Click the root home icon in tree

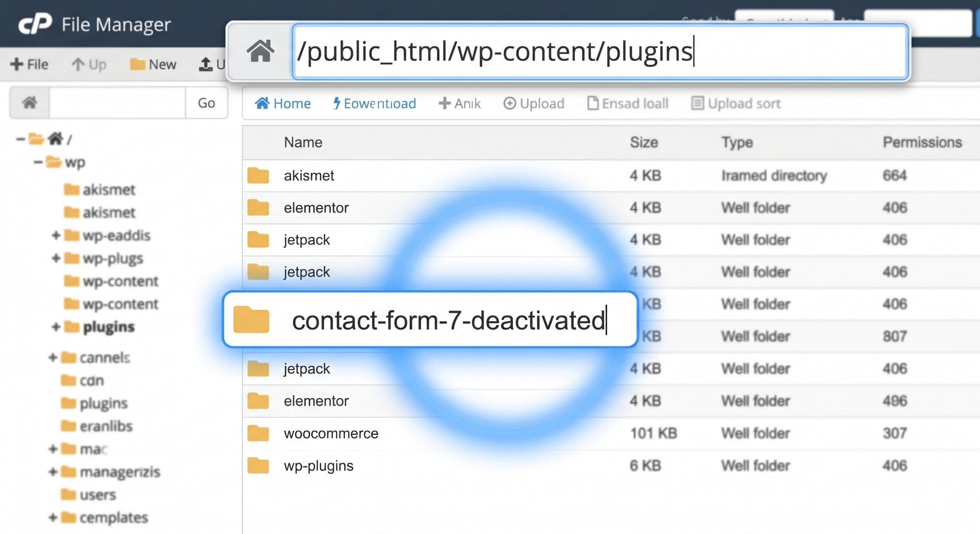click(55, 138)
